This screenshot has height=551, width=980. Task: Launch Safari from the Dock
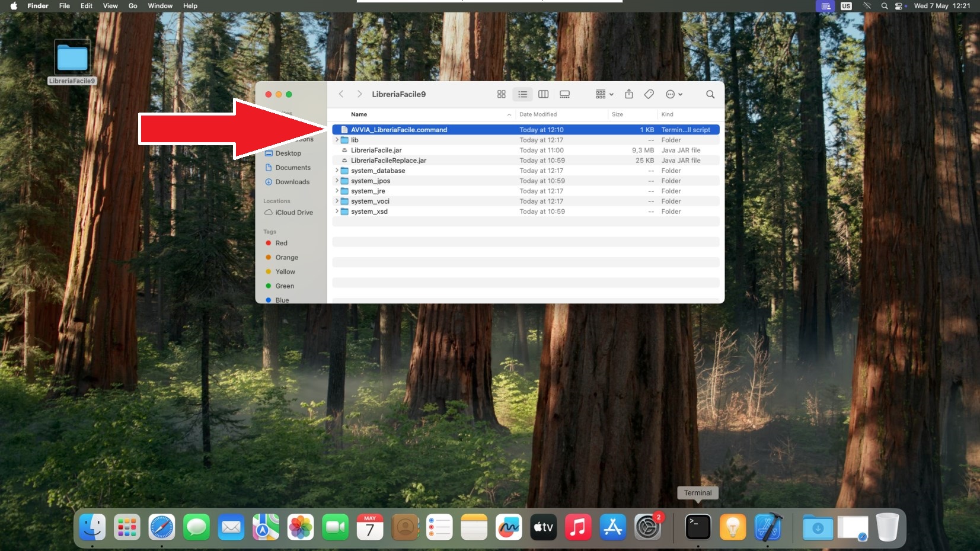click(x=161, y=527)
